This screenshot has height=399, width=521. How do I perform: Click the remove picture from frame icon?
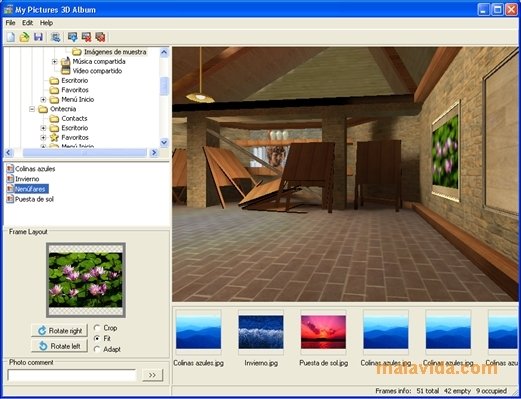point(86,37)
